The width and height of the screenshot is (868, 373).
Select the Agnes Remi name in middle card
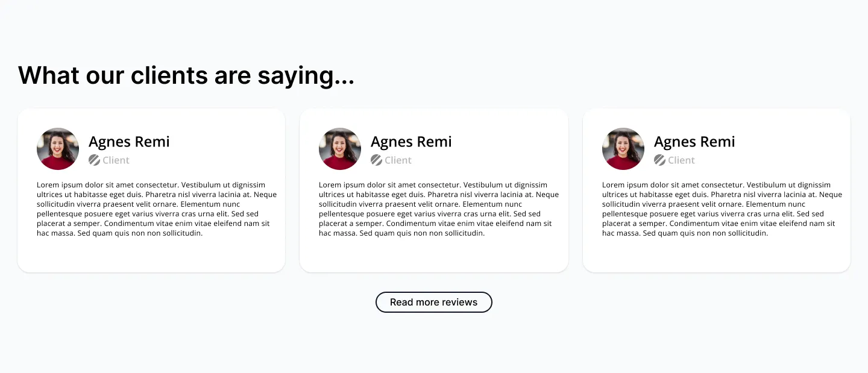[411, 142]
